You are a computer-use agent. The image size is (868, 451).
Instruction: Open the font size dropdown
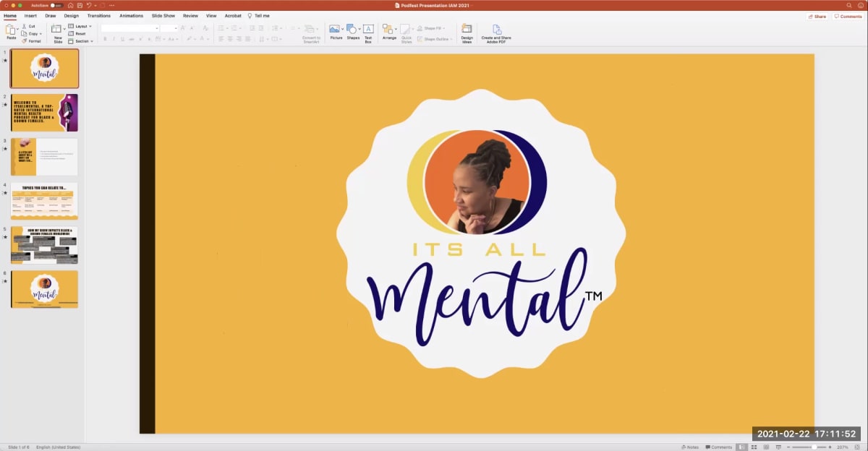[x=176, y=27]
